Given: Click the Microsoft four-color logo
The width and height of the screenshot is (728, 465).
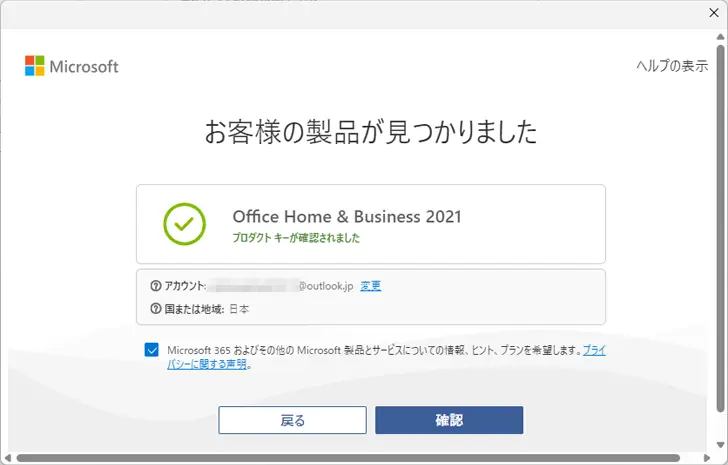Looking at the screenshot, I should click(x=35, y=66).
